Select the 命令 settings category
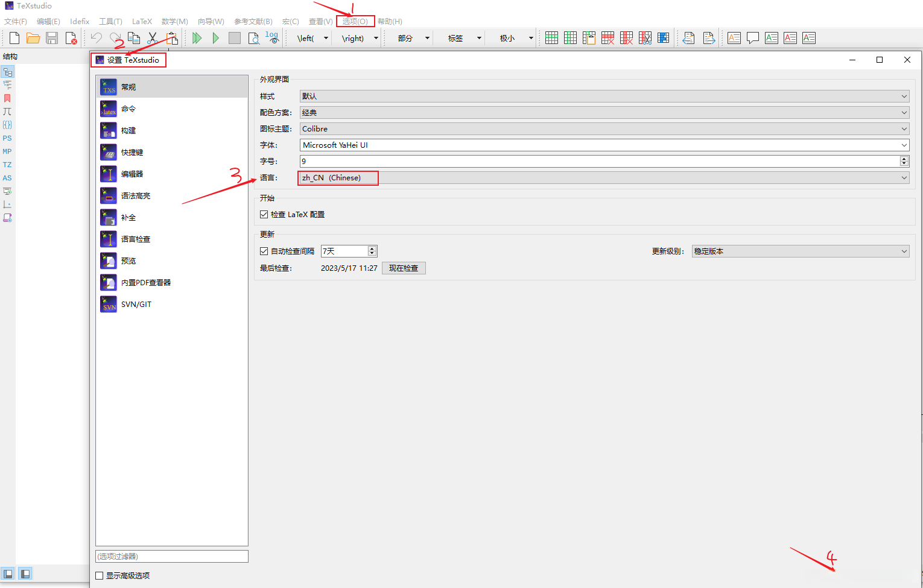 point(172,109)
